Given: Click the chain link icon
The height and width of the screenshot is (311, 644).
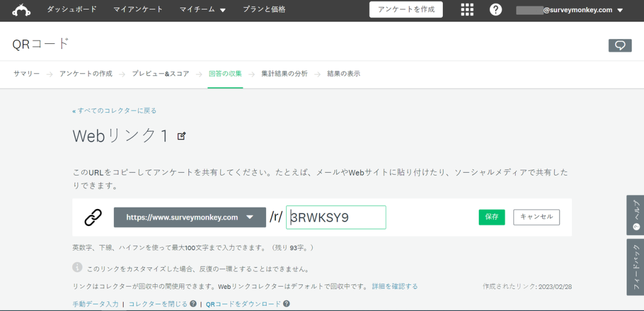Looking at the screenshot, I should click(93, 218).
